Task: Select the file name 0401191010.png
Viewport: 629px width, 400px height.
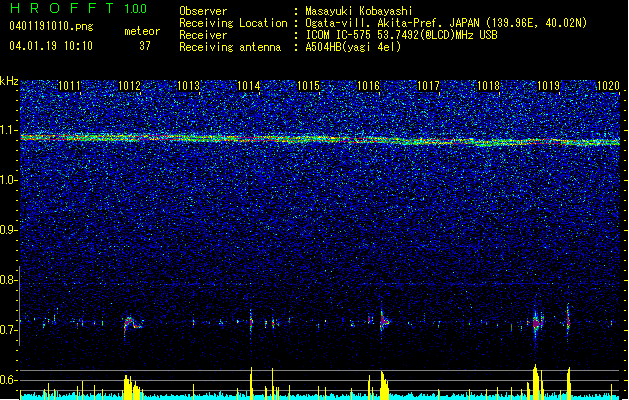Action: (51, 26)
